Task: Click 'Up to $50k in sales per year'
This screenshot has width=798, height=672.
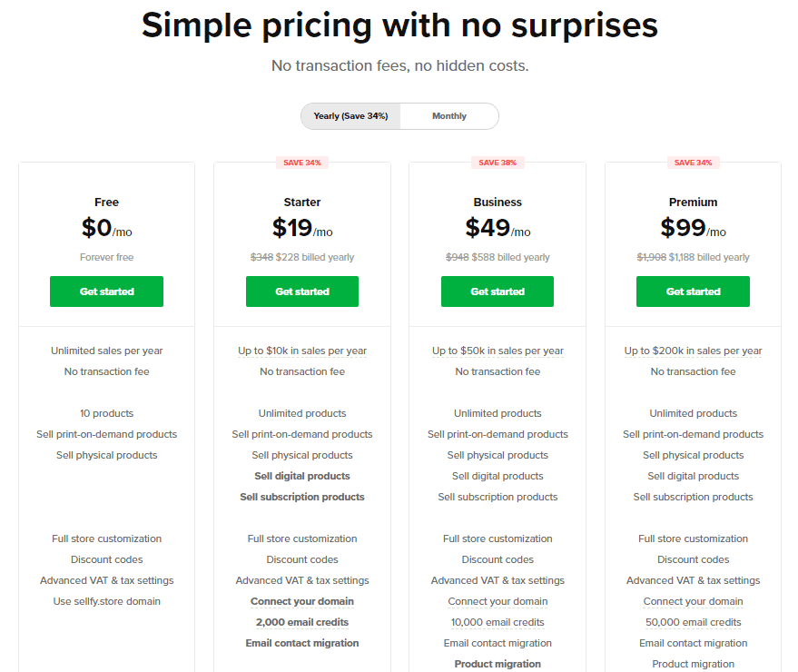Action: point(498,351)
